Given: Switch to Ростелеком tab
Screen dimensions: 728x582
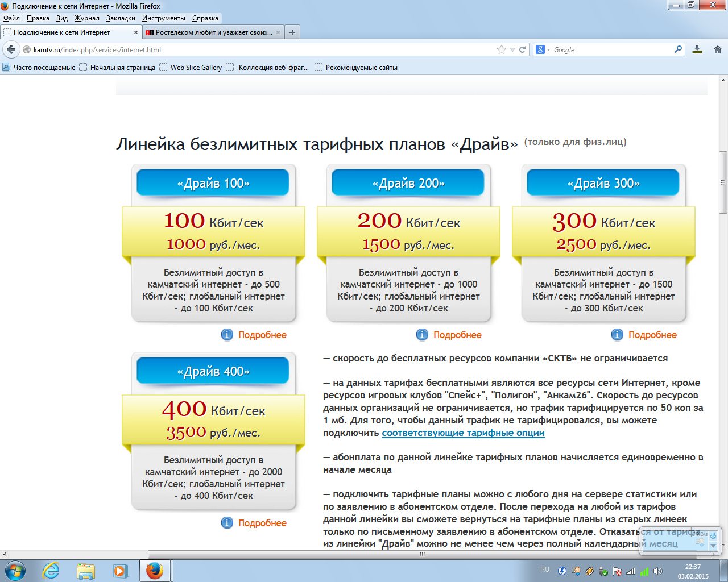Looking at the screenshot, I should tap(210, 32).
